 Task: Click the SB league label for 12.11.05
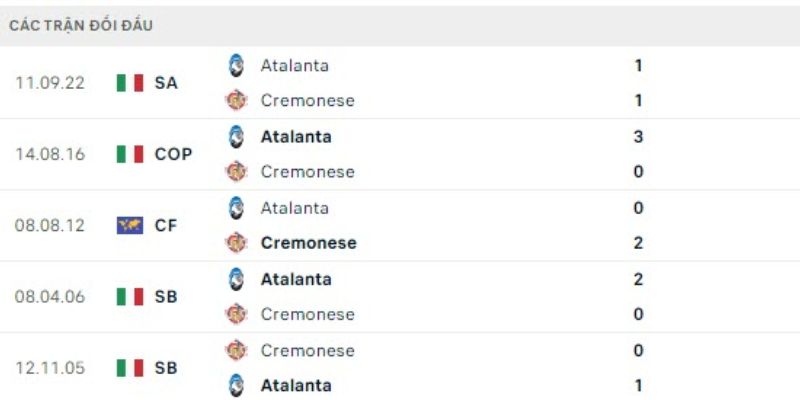click(166, 368)
